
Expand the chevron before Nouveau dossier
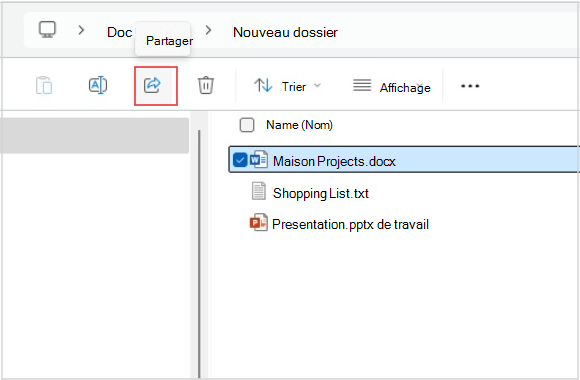pyautogui.click(x=209, y=30)
